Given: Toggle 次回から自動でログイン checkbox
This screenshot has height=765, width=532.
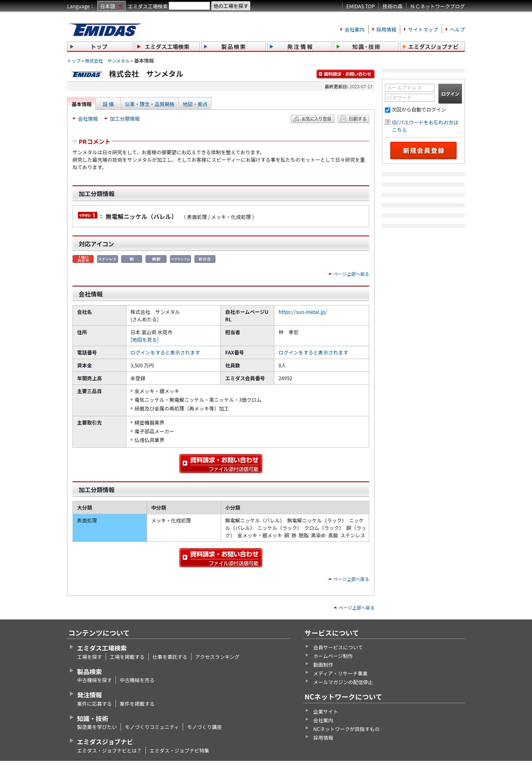Looking at the screenshot, I should (x=388, y=110).
